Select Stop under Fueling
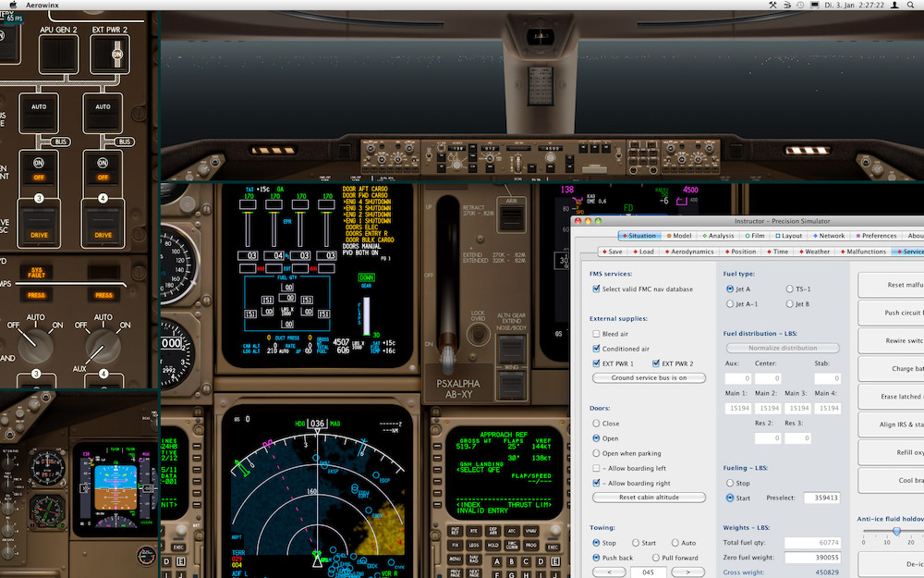The height and width of the screenshot is (578, 924). (x=730, y=483)
